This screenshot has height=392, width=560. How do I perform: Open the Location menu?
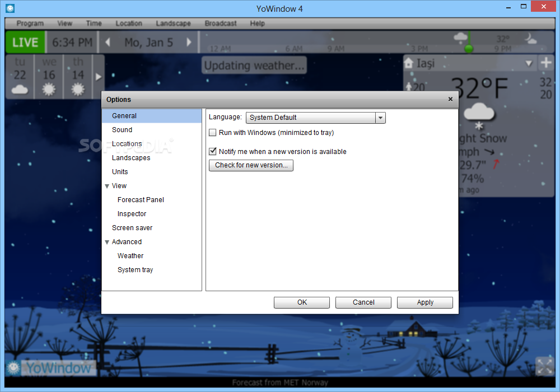tap(129, 23)
